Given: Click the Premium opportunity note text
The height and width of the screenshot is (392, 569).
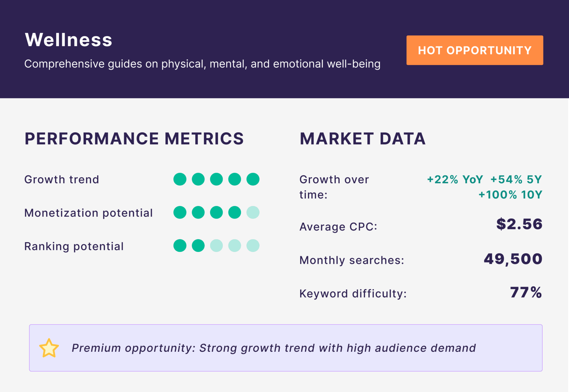Looking at the screenshot, I should click(x=274, y=348).
